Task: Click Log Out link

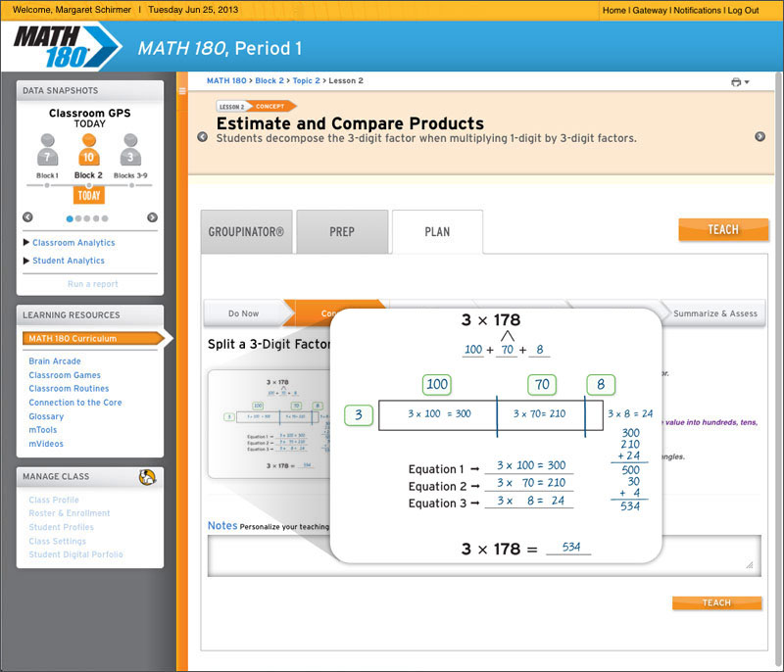Action: pos(743,10)
